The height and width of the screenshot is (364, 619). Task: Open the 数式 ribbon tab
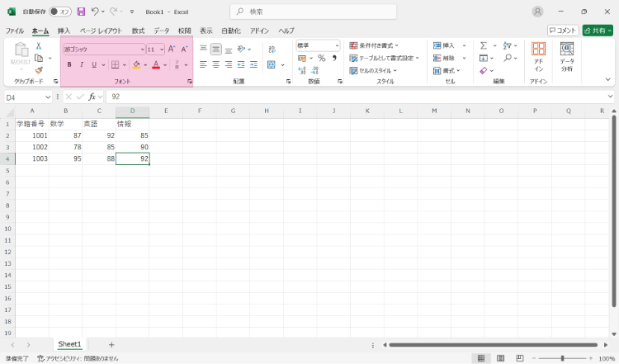pos(138,31)
